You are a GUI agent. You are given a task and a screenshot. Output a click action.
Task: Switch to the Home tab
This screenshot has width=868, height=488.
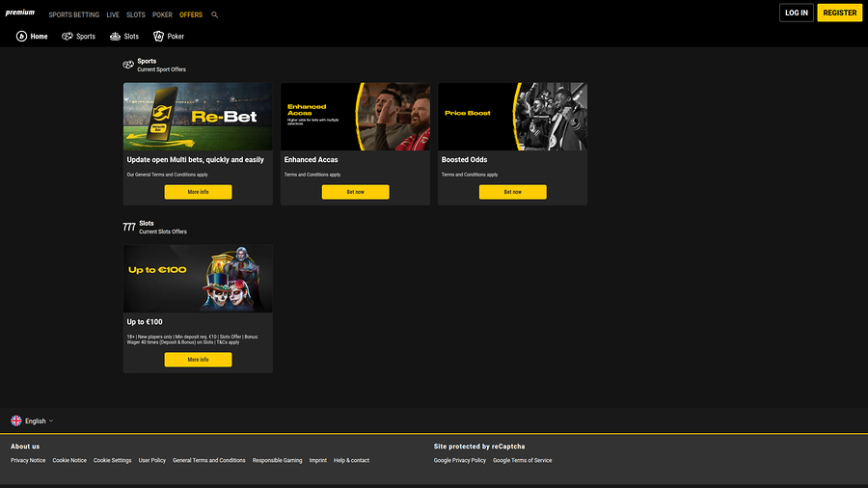(x=32, y=37)
